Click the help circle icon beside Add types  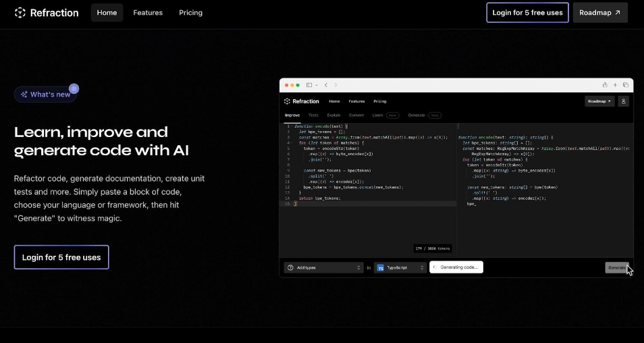(x=290, y=267)
